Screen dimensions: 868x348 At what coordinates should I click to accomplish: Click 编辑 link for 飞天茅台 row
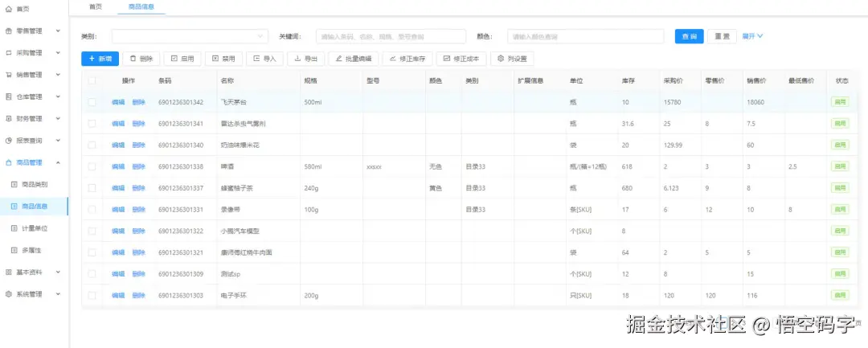click(118, 102)
